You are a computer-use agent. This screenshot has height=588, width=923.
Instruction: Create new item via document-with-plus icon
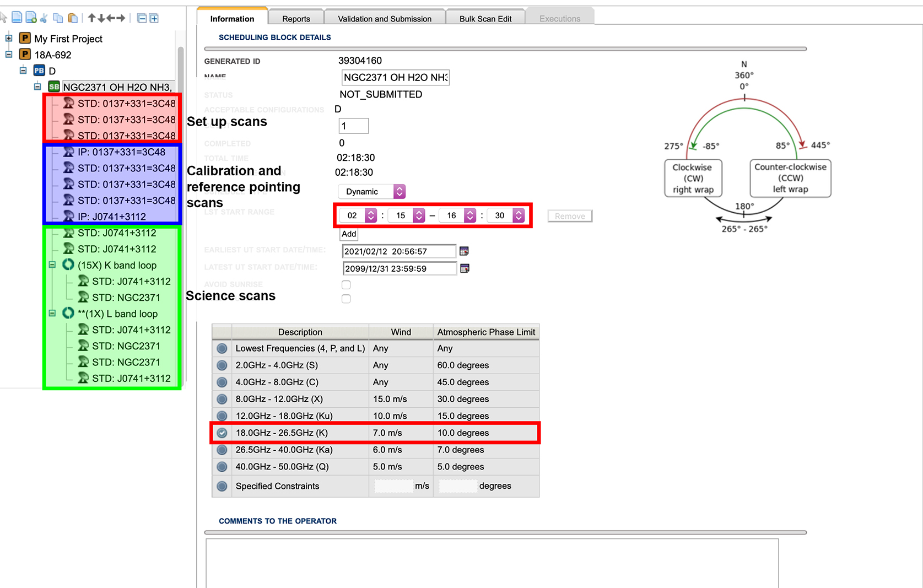point(31,17)
